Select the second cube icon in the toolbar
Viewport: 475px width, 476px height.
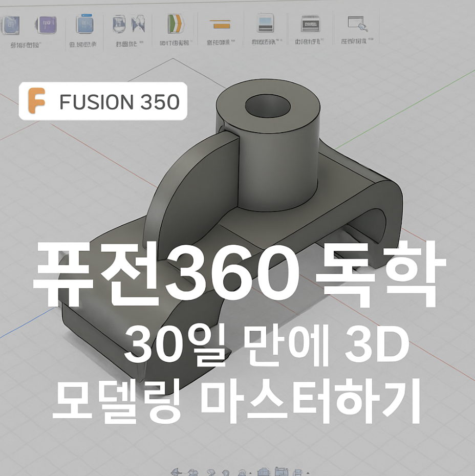pyautogui.click(x=45, y=25)
